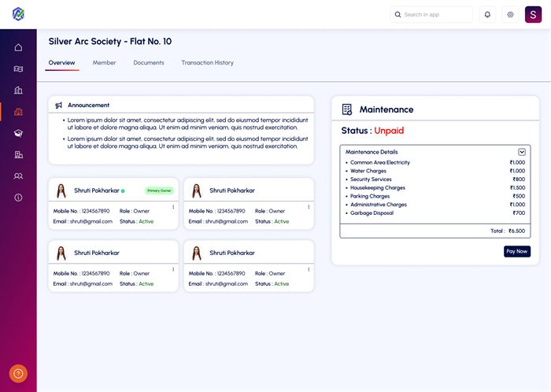Click the graduation cap sidebar icon
Image resolution: width=551 pixels, height=392 pixels.
18,133
